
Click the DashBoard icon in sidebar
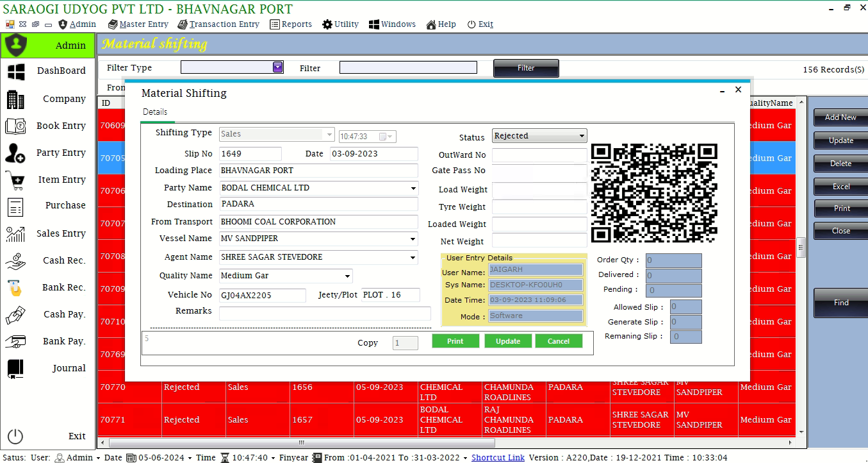[x=15, y=71]
